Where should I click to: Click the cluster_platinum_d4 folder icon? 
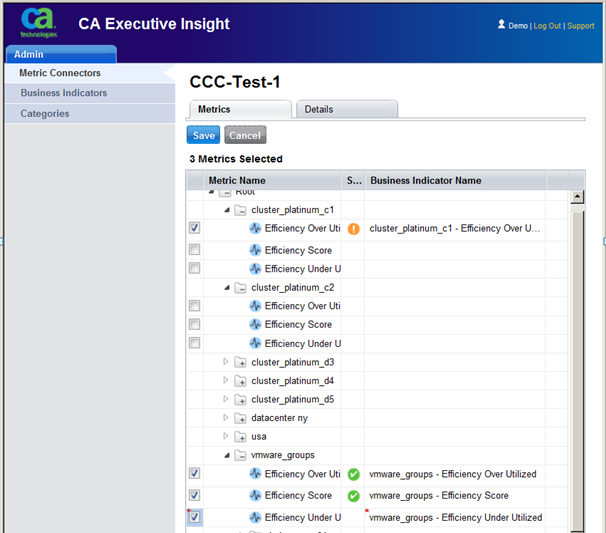click(240, 381)
